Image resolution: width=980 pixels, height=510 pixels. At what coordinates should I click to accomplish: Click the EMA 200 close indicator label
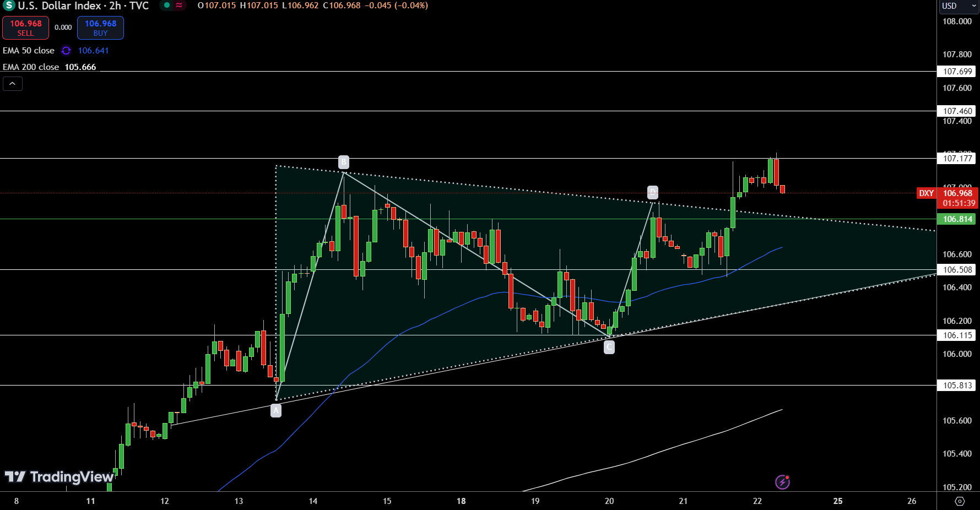[31, 67]
